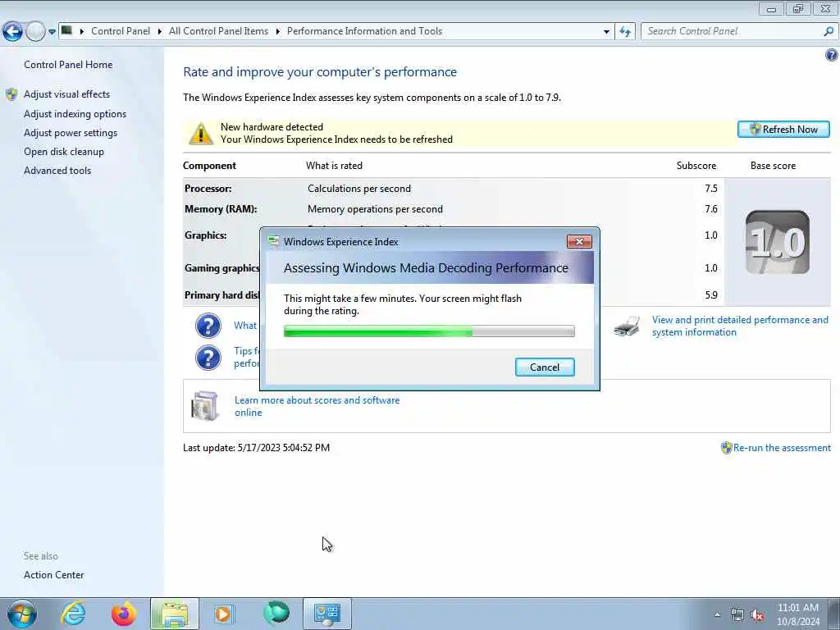Screen dimensions: 840x630
Task: Click the yellow warning triangle icon
Action: click(201, 134)
